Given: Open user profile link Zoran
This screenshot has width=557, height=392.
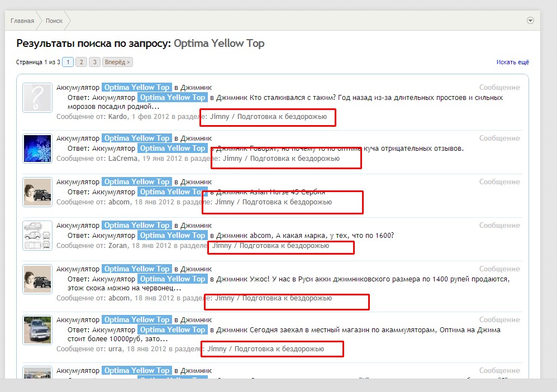Looking at the screenshot, I should tap(118, 246).
